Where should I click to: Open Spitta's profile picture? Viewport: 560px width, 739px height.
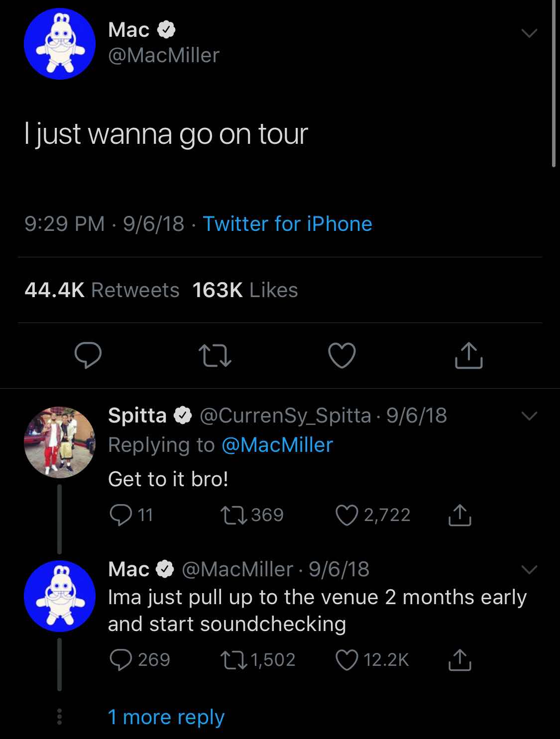pyautogui.click(x=59, y=442)
